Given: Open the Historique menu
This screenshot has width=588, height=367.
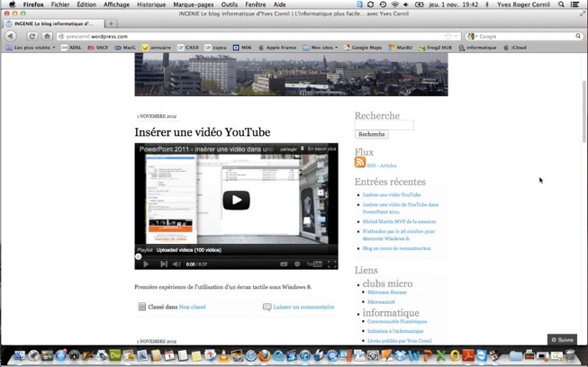Looking at the screenshot, I should (151, 4).
